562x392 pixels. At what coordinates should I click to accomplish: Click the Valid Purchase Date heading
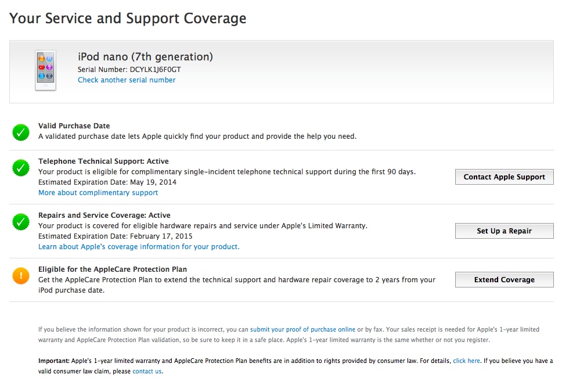[x=74, y=126]
